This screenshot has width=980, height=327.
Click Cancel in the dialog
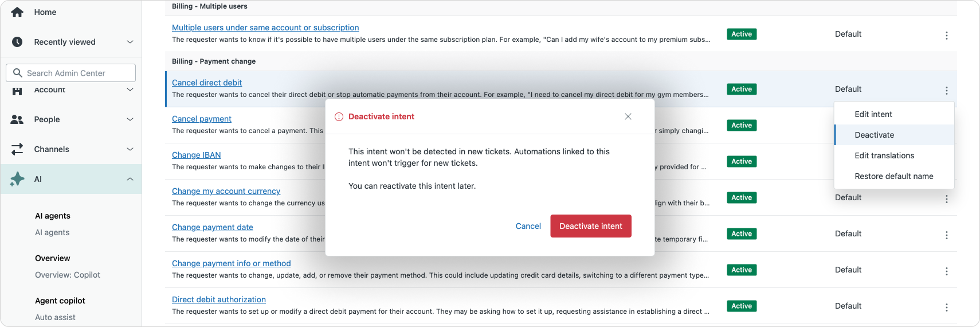pyautogui.click(x=528, y=226)
